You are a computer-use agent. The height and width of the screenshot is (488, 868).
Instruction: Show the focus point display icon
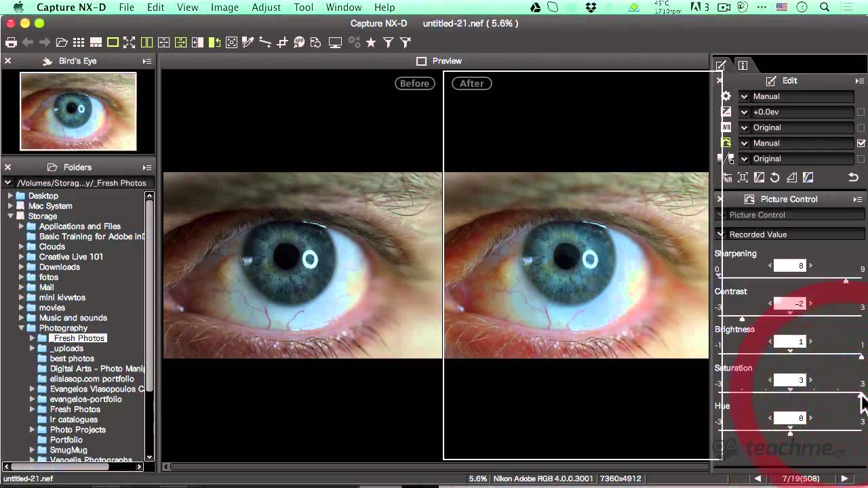[x=231, y=42]
